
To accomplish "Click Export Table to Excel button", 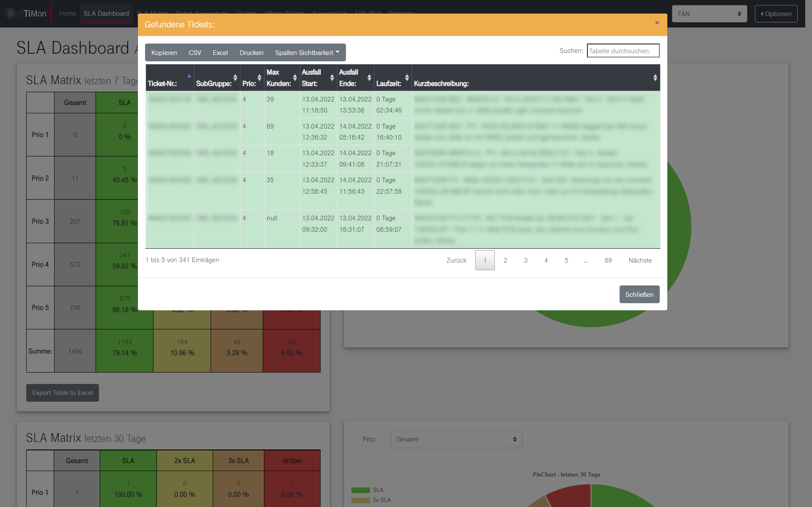I will click(x=63, y=393).
